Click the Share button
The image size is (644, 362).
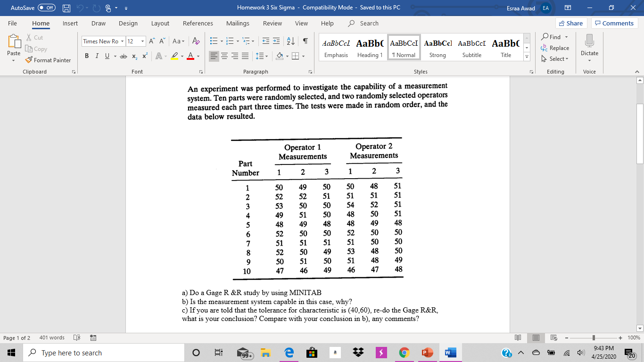point(570,23)
